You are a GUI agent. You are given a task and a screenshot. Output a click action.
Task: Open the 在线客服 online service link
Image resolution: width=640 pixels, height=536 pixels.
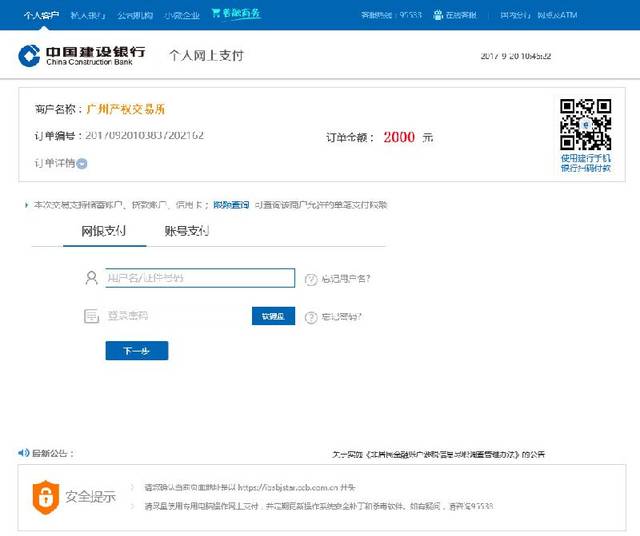click(461, 15)
